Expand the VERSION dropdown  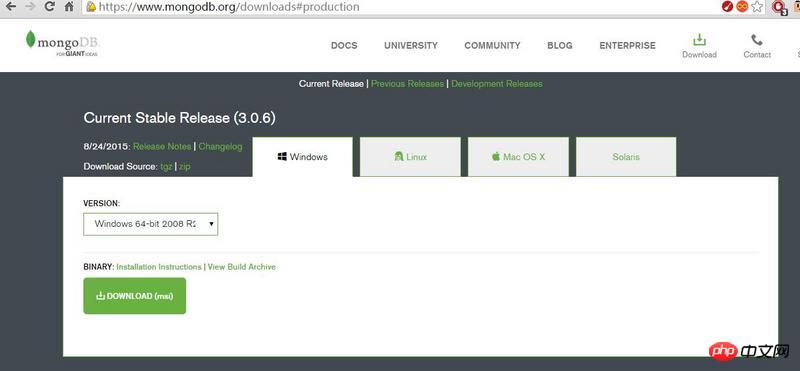point(151,224)
